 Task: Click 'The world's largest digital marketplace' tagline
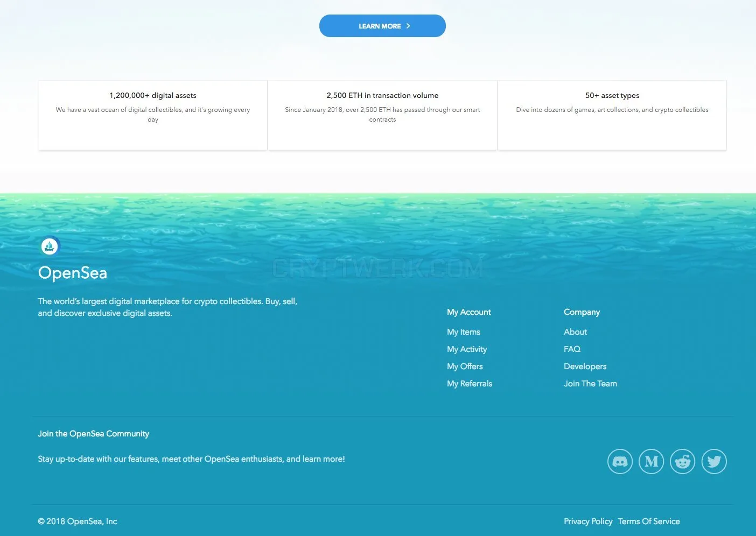tap(167, 307)
